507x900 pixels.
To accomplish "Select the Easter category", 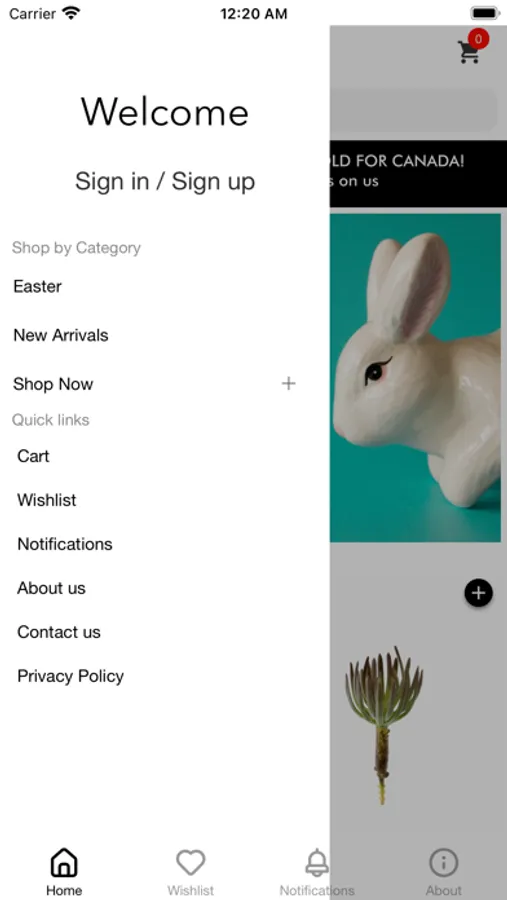I will point(37,286).
